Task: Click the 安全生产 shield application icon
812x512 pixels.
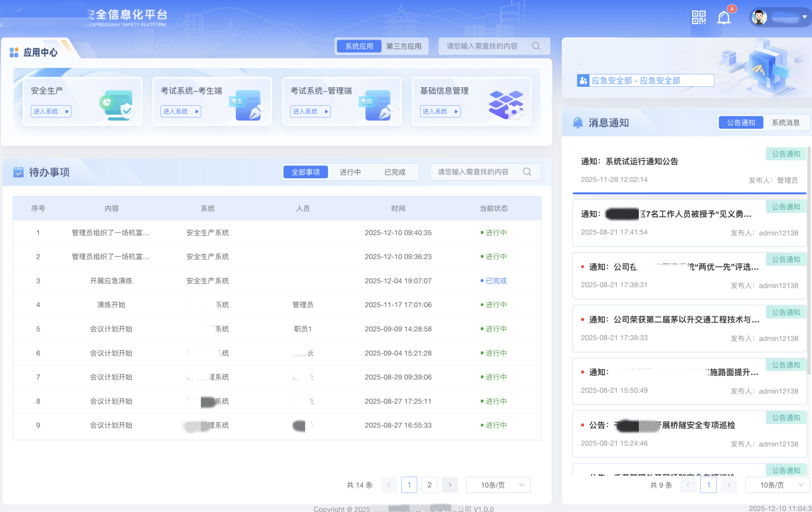Action: point(116,105)
